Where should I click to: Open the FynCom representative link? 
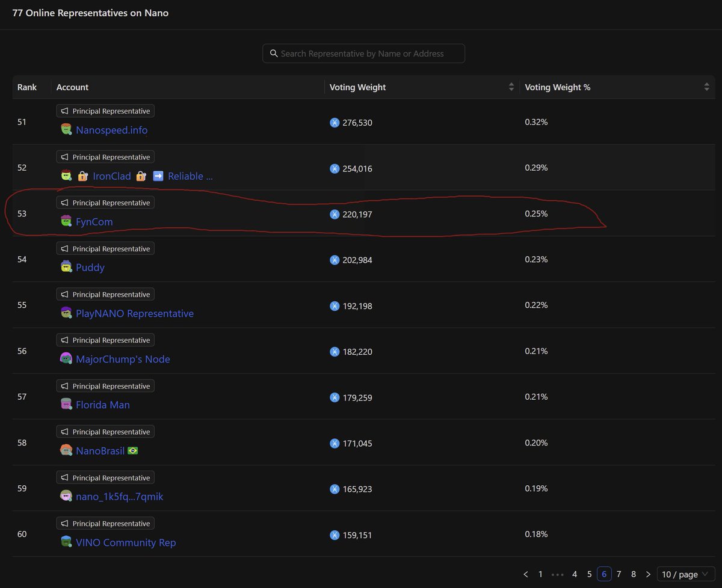(94, 222)
